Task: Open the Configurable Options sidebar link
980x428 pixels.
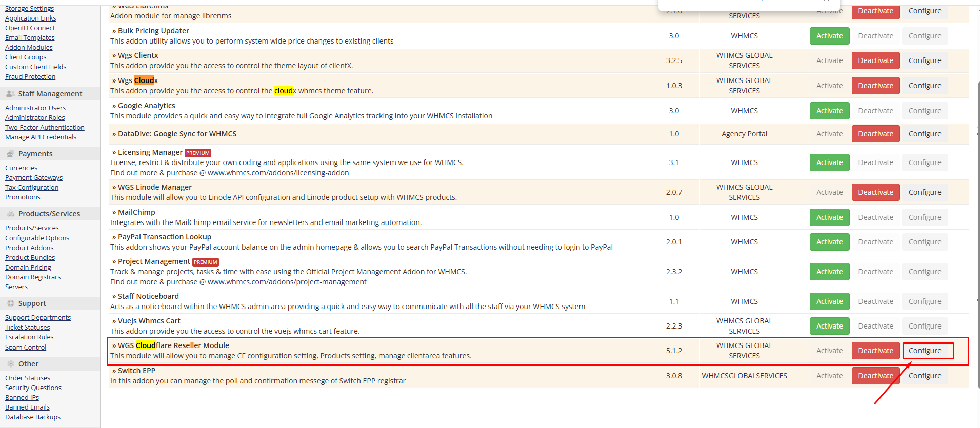Action: [x=37, y=238]
